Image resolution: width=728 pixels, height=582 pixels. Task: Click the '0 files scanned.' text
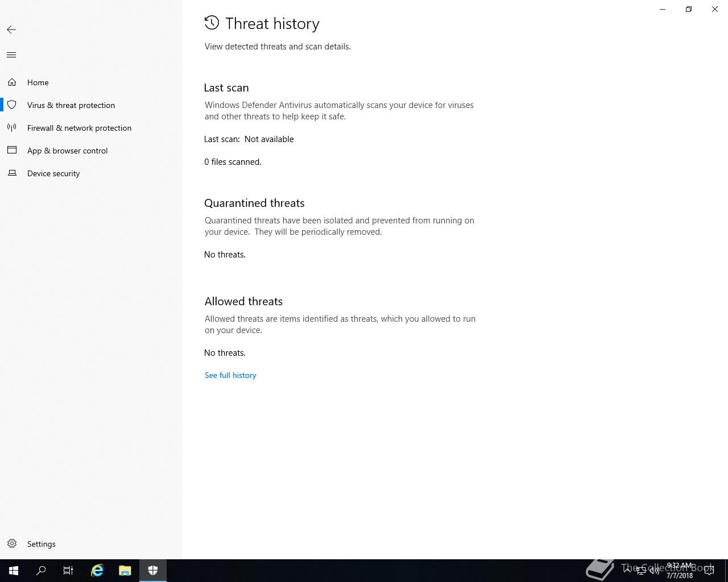coord(233,162)
